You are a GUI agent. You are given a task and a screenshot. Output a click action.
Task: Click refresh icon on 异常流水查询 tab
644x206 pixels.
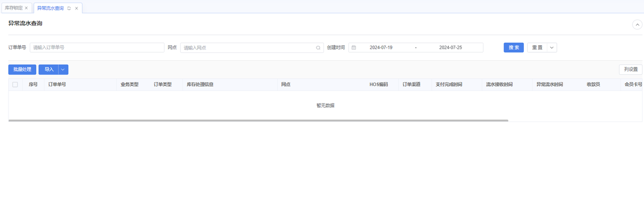(69, 8)
